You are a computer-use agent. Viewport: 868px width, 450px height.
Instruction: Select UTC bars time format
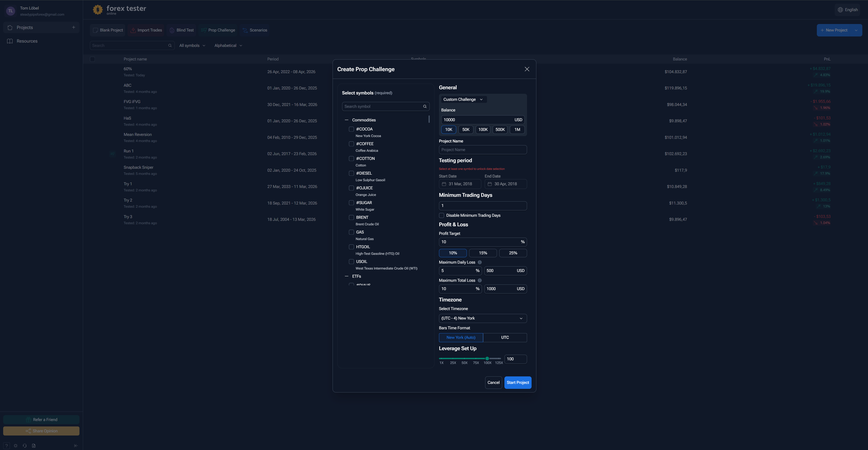[505, 337]
